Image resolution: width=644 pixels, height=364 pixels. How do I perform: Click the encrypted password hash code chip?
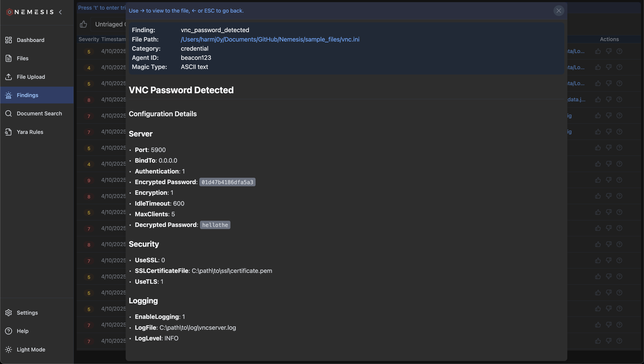tap(227, 182)
